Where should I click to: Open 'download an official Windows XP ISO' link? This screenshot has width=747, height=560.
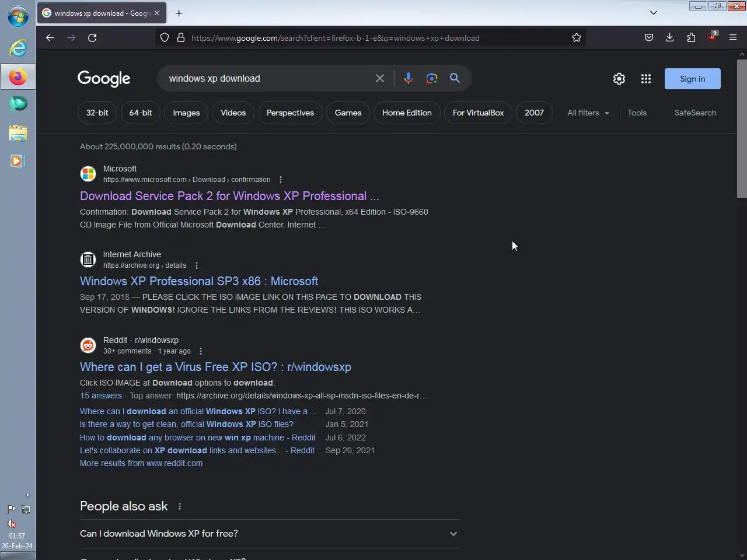[198, 411]
